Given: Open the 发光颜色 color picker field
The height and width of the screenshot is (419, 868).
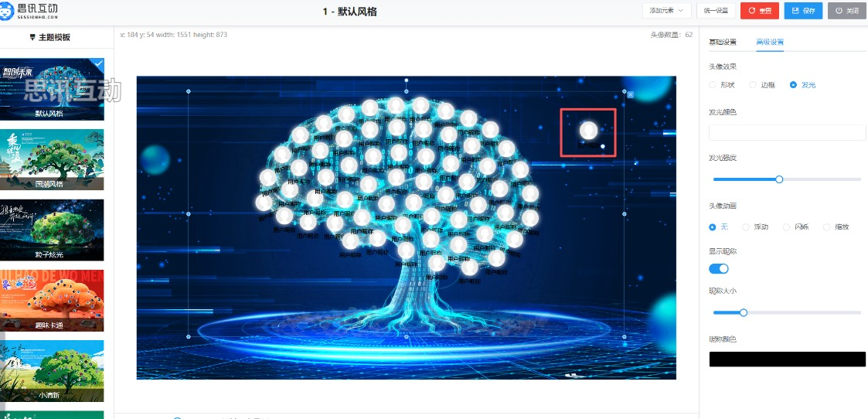Looking at the screenshot, I should [787, 133].
